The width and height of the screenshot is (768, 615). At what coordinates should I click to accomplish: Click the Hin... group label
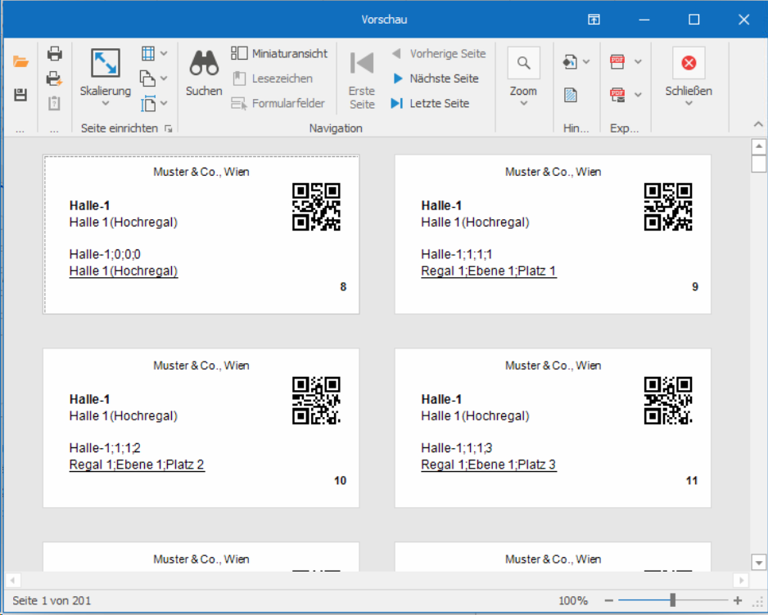click(x=576, y=128)
